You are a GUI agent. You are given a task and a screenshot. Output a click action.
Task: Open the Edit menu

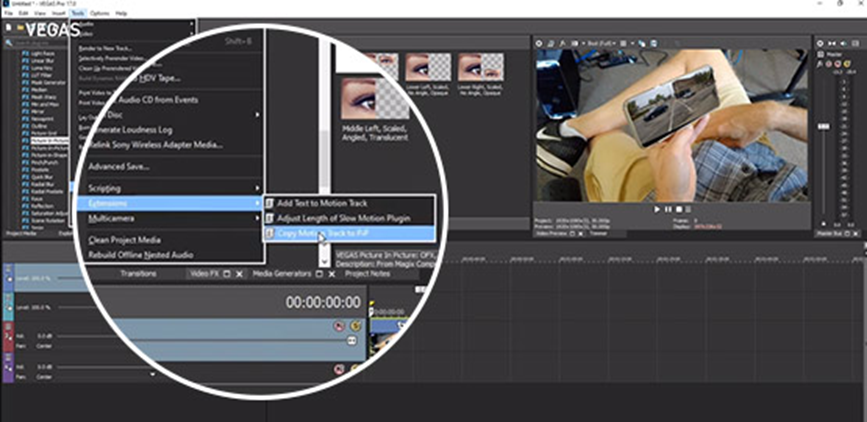click(x=23, y=12)
